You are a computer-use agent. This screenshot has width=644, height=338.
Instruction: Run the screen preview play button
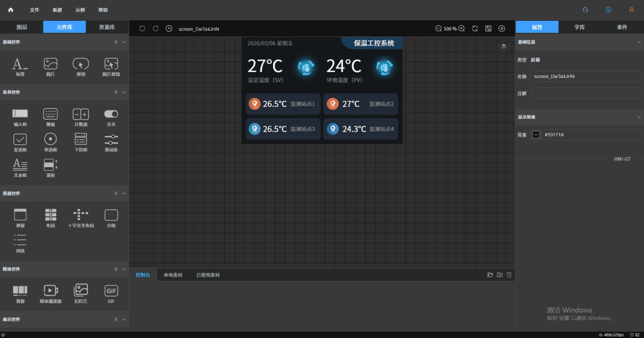pyautogui.click(x=502, y=28)
